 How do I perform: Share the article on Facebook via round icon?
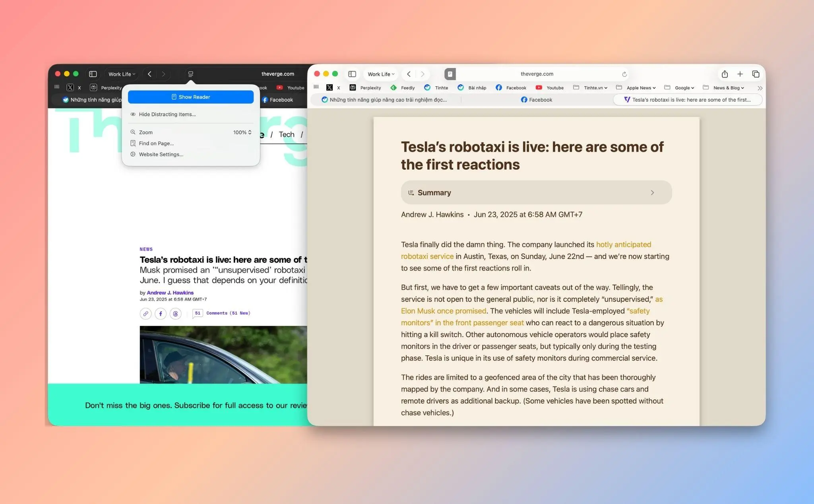[x=161, y=314]
